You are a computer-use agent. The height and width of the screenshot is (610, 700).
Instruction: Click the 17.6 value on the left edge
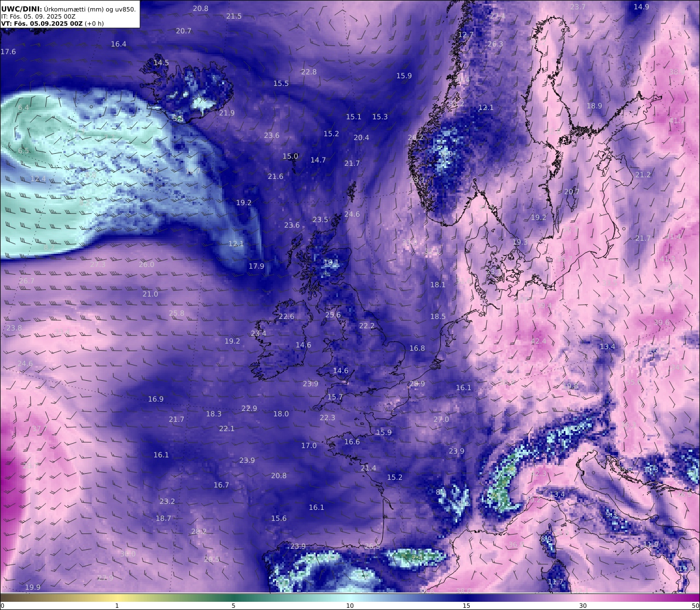pyautogui.click(x=8, y=52)
